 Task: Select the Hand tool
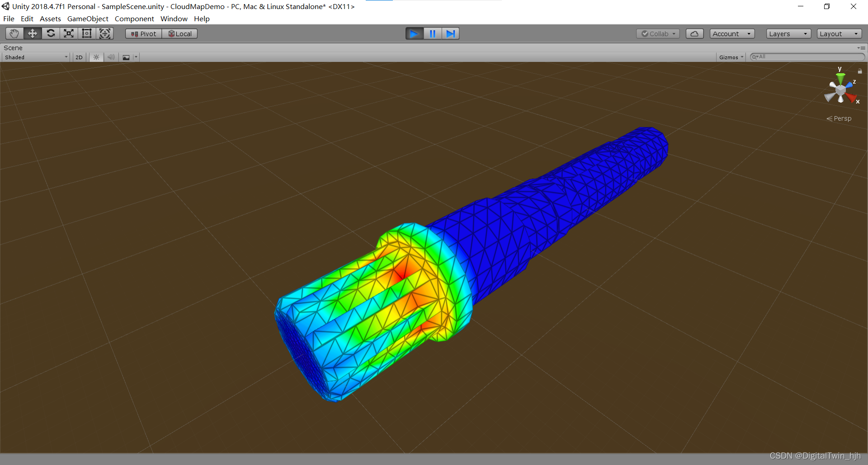14,33
